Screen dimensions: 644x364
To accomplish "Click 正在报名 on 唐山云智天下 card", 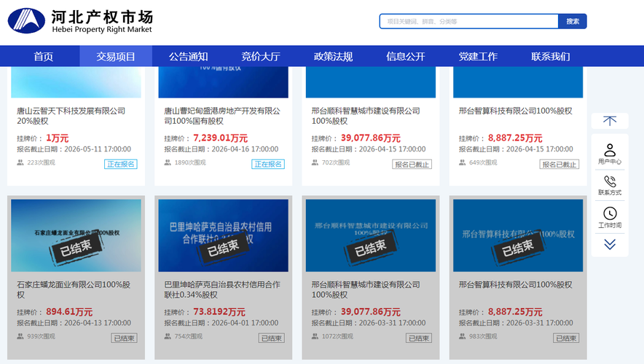I will (121, 164).
